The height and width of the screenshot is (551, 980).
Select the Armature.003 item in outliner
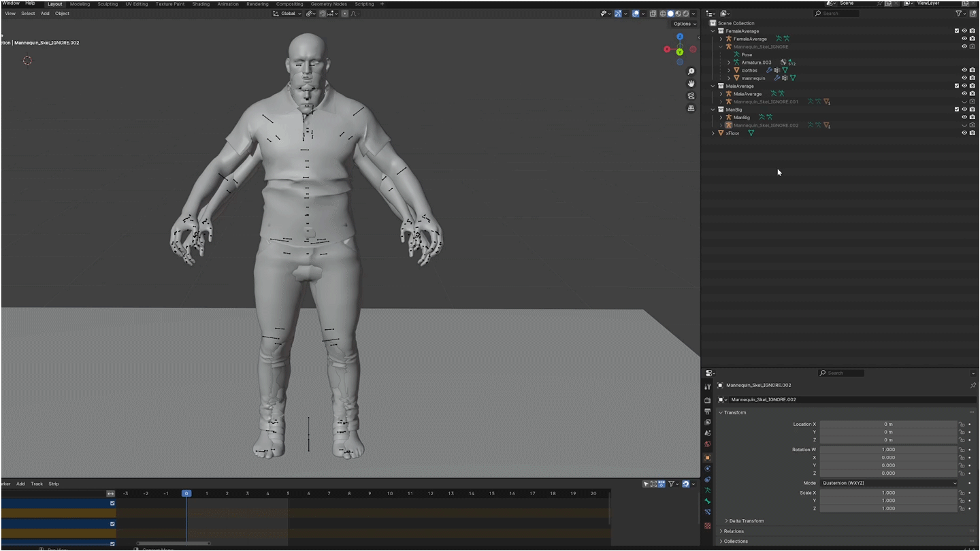(756, 63)
